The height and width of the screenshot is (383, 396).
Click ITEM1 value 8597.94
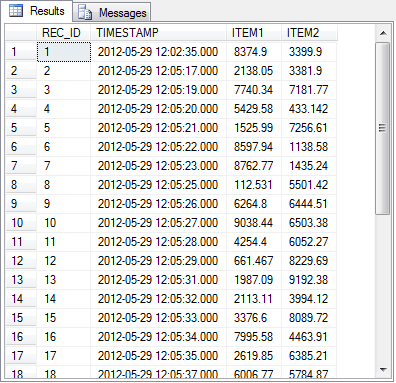pos(253,147)
